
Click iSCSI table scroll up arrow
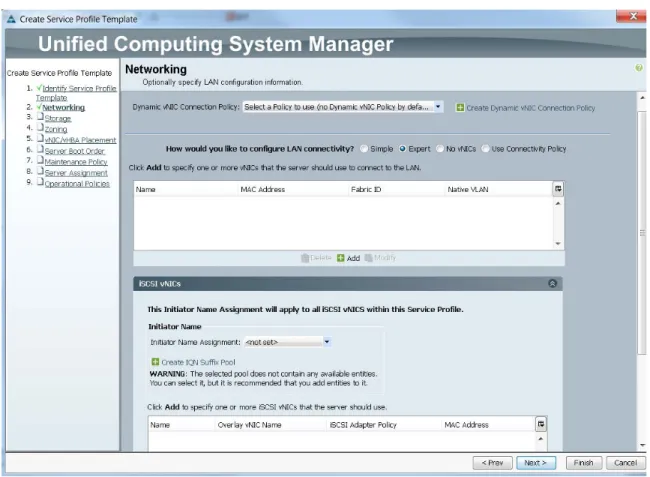click(x=541, y=438)
